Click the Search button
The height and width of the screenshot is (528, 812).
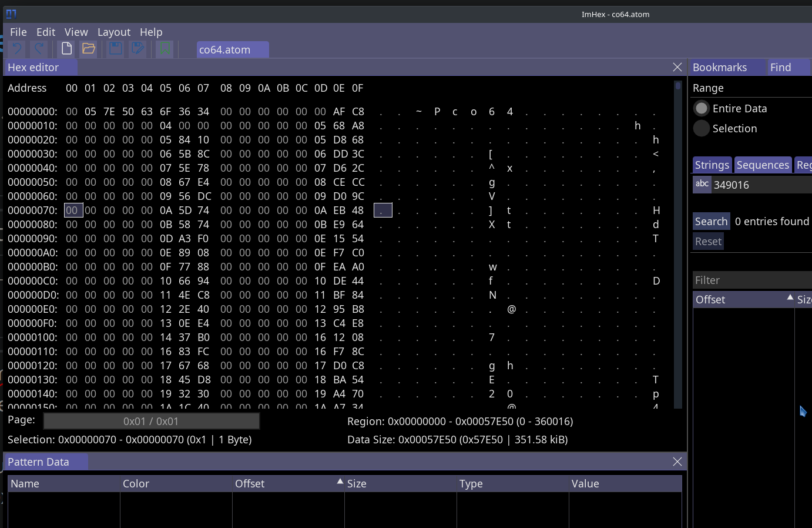pos(711,221)
